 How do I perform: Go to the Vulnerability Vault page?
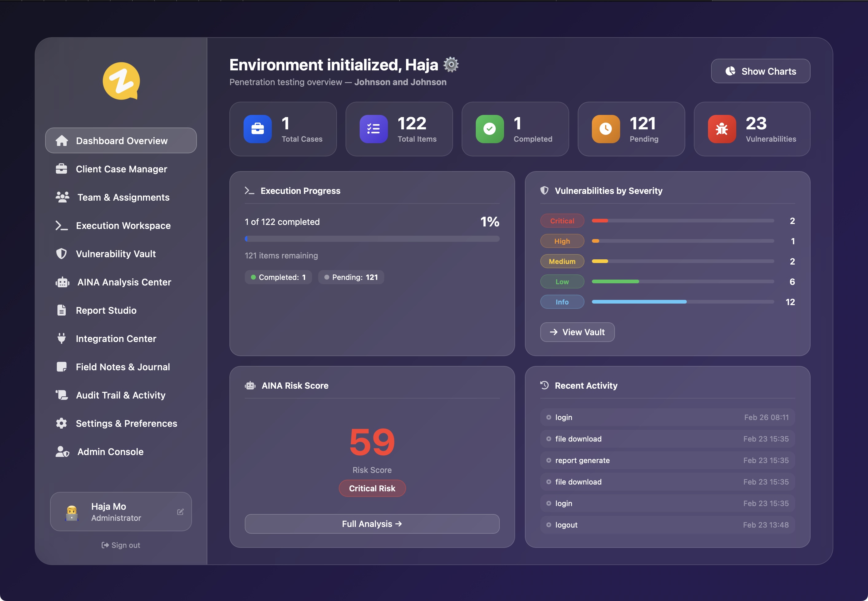click(x=115, y=254)
